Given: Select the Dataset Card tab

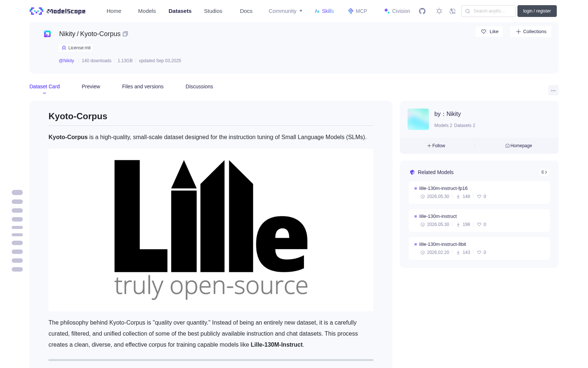Looking at the screenshot, I should coord(44,86).
